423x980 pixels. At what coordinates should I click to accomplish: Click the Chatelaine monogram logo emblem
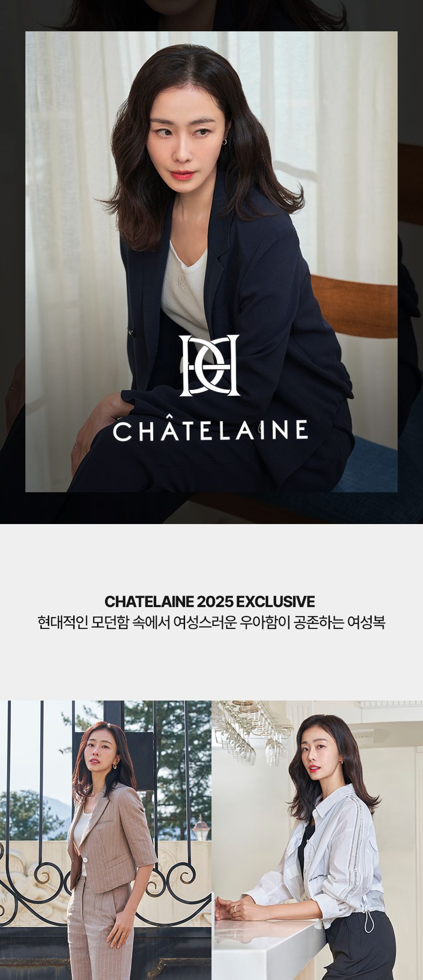[210, 365]
